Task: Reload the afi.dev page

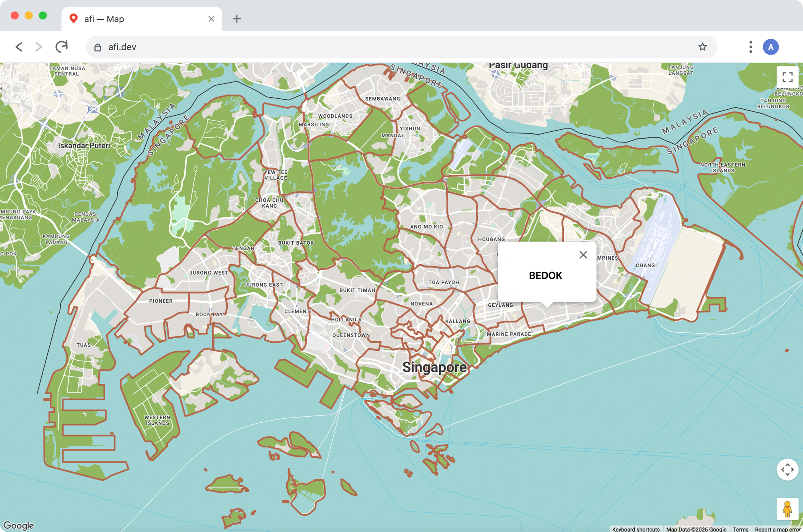Action: [x=61, y=47]
